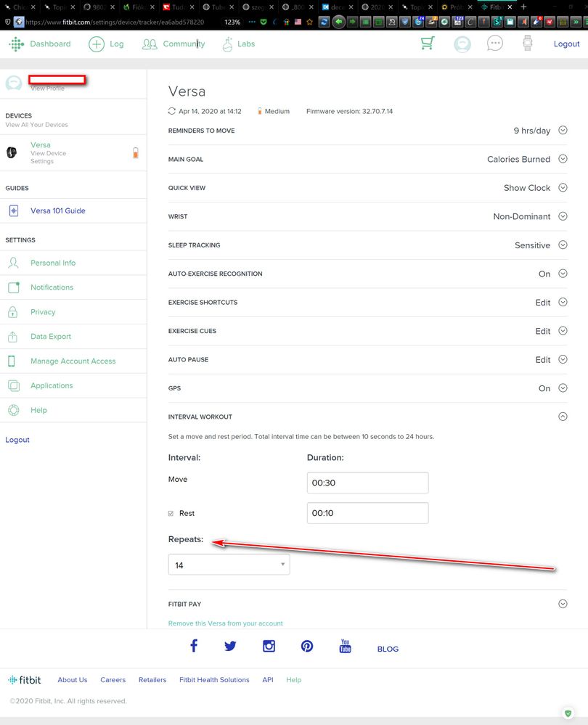588x725 pixels.
Task: Expand the Exercise Shortcuts setting
Action: [563, 303]
